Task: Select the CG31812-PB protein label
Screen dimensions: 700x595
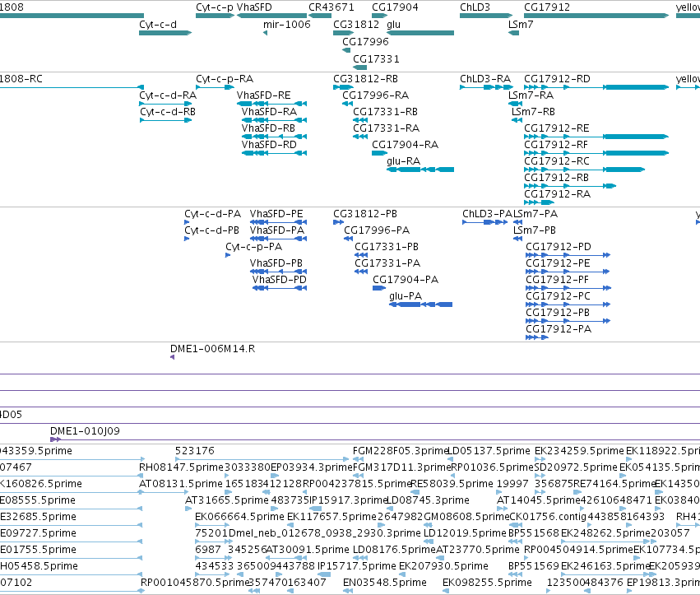Action: (365, 215)
